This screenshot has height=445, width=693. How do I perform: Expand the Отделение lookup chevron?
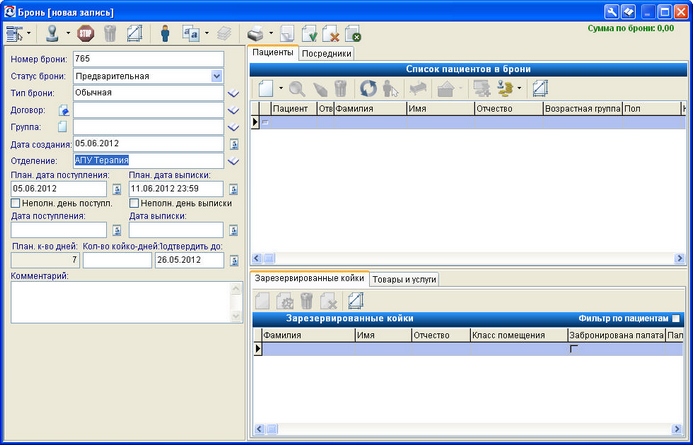click(x=233, y=161)
